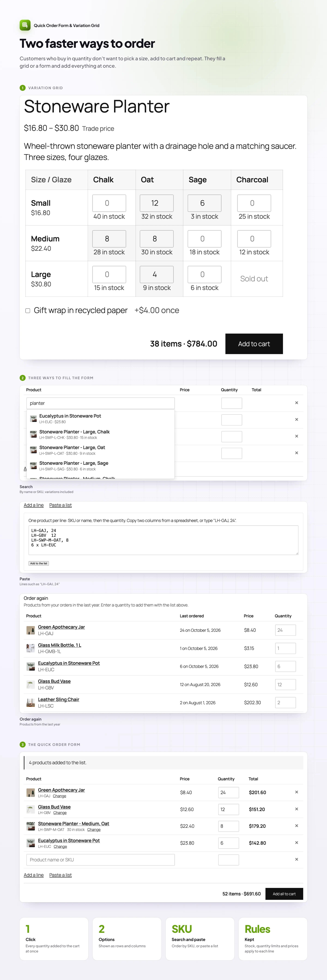The image size is (327, 980).
Task: Click Eucalyptus thumbnail in search suggestions
Action: [x=33, y=419]
